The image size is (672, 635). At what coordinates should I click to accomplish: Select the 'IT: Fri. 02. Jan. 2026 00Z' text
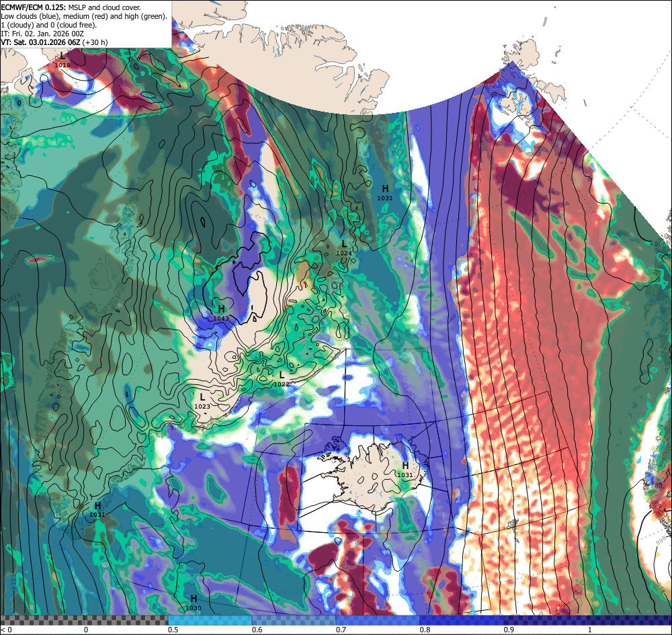click(42, 34)
